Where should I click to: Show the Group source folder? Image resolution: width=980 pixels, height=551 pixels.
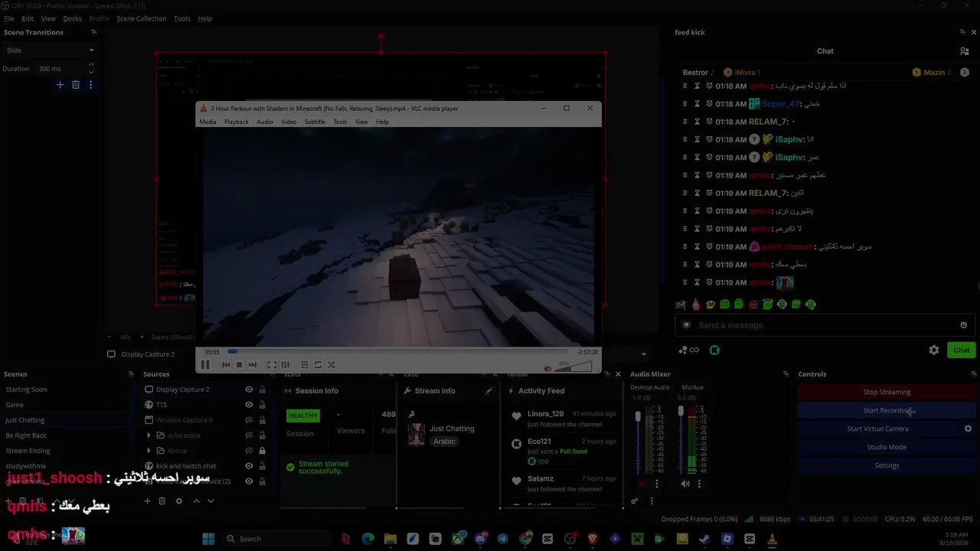click(249, 451)
